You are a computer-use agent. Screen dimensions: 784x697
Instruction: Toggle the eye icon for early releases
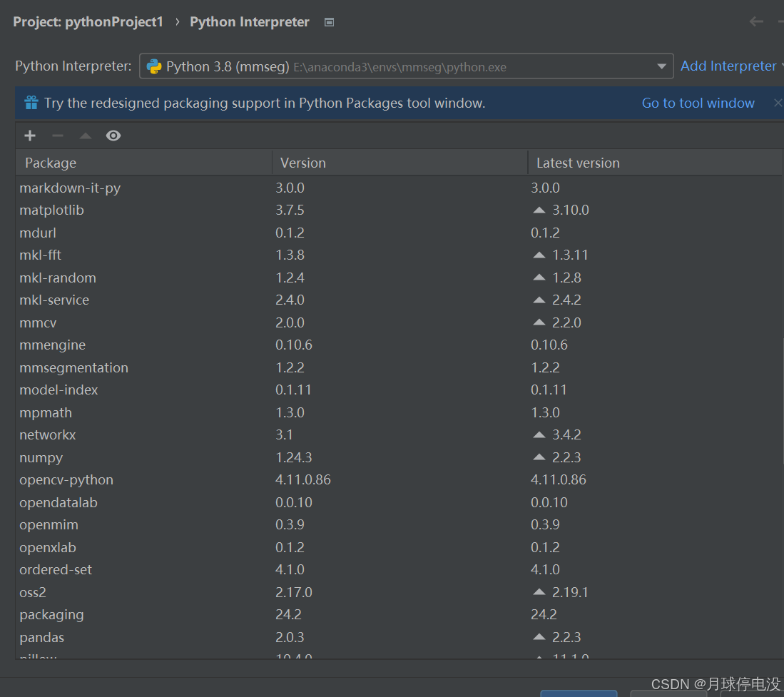point(113,136)
